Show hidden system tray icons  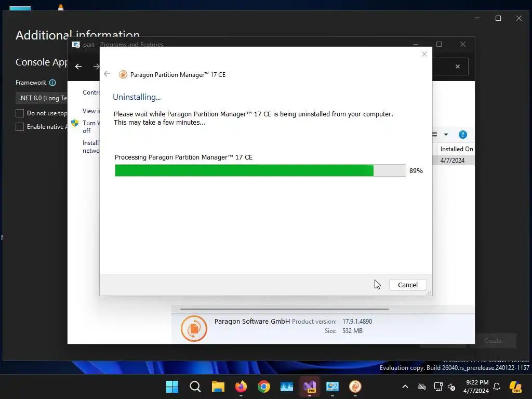pos(405,387)
